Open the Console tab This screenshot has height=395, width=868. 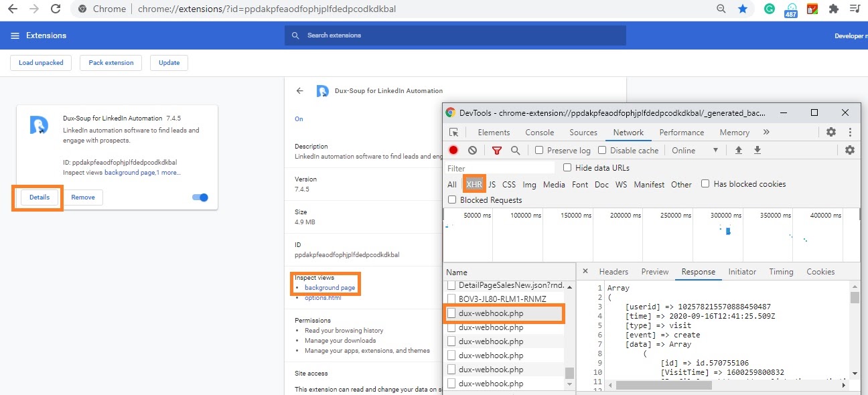pyautogui.click(x=539, y=133)
